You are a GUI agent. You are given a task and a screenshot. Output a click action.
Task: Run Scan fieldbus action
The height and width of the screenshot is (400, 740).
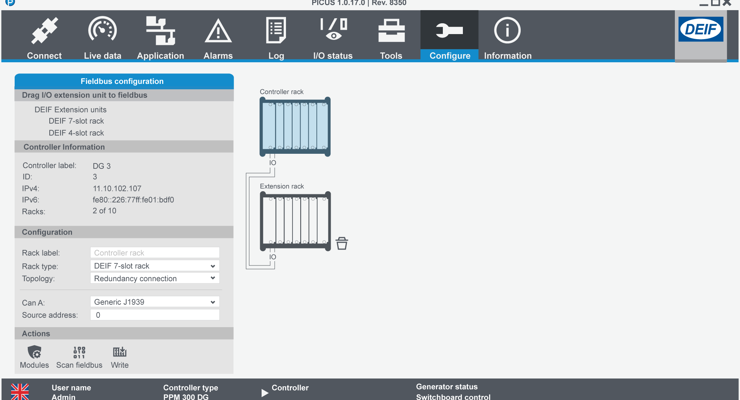(x=79, y=356)
